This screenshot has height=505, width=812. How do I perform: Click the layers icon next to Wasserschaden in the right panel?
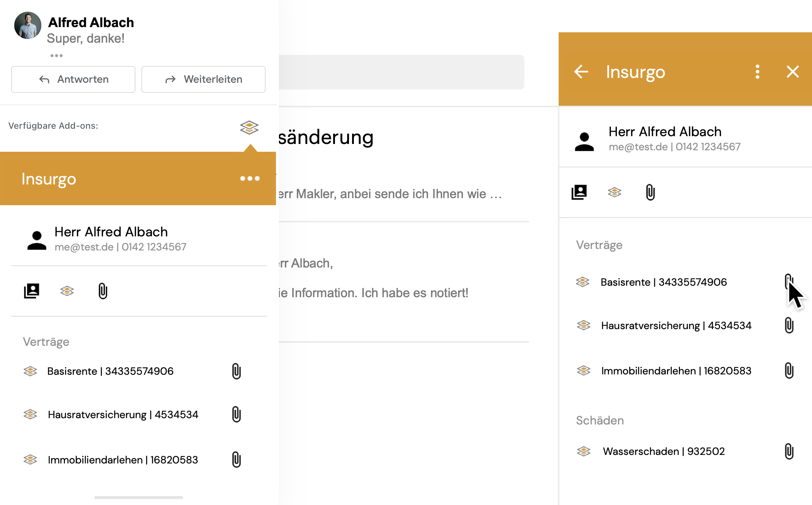583,451
